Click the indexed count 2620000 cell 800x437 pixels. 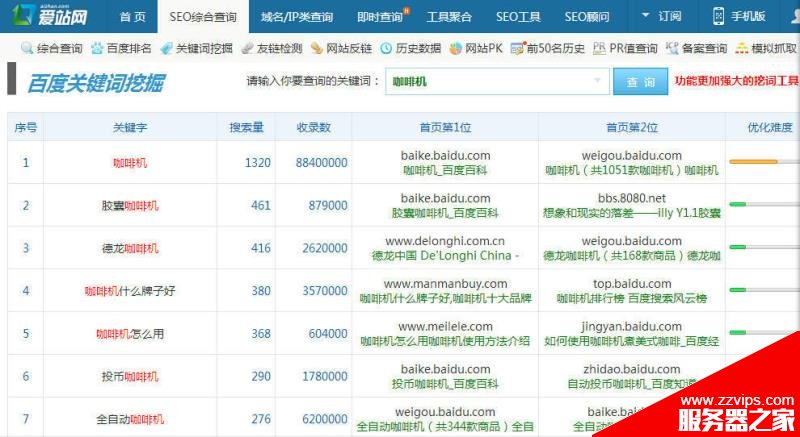pyautogui.click(x=325, y=249)
